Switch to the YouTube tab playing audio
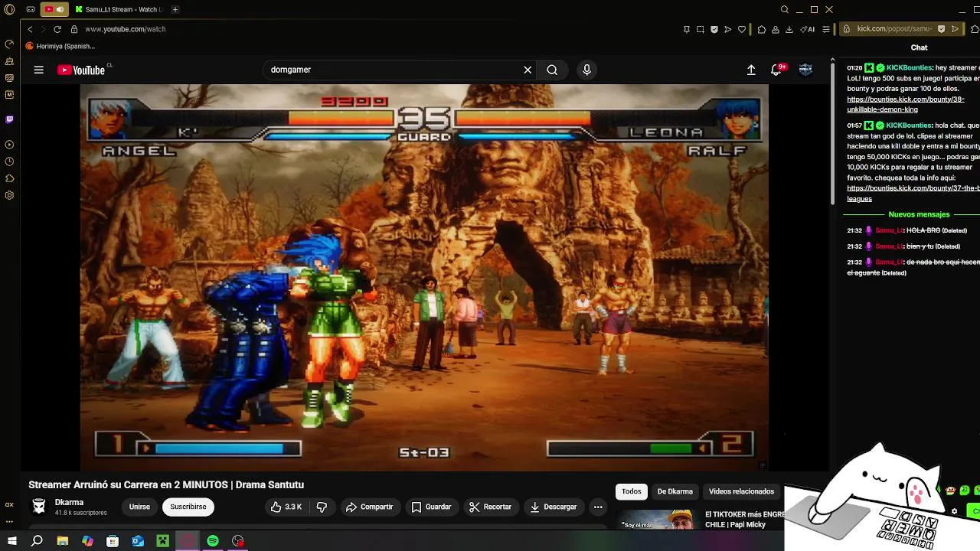 pos(54,9)
